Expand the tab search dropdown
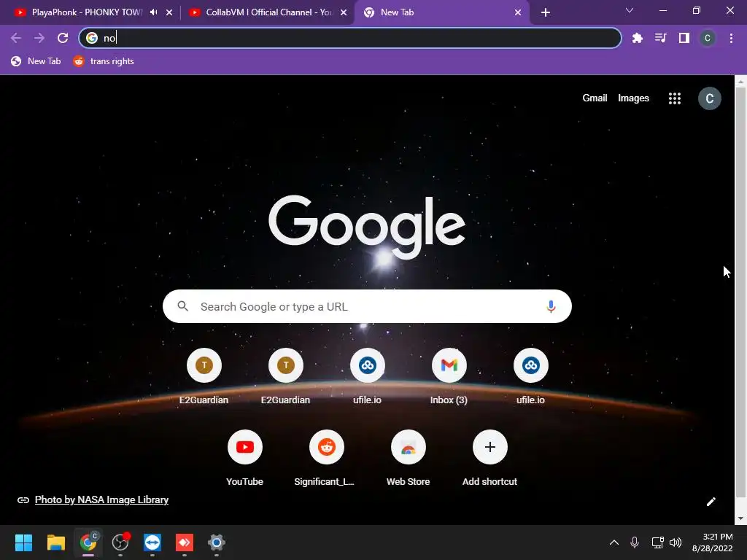This screenshot has height=560, width=747. (x=630, y=10)
